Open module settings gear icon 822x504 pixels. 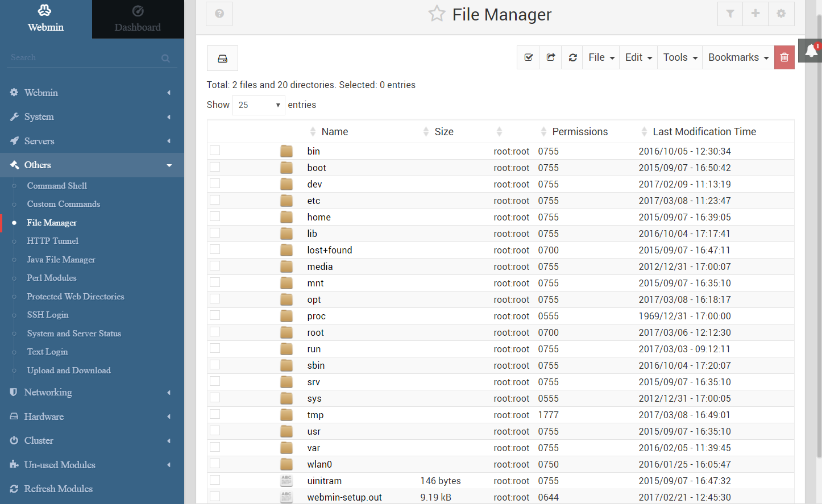(x=781, y=14)
